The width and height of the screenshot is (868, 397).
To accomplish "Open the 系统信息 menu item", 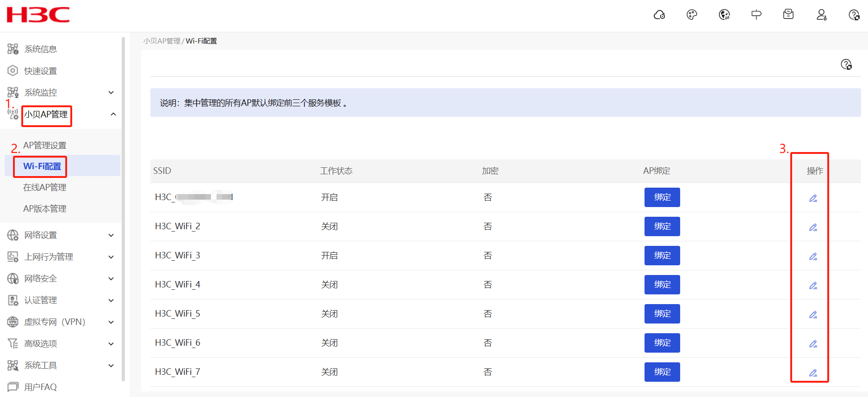I will 41,49.
